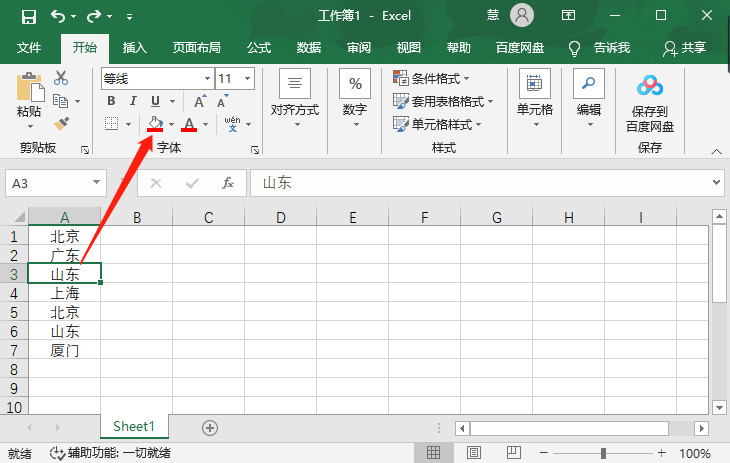Click the Name Box showing A3

point(47,183)
